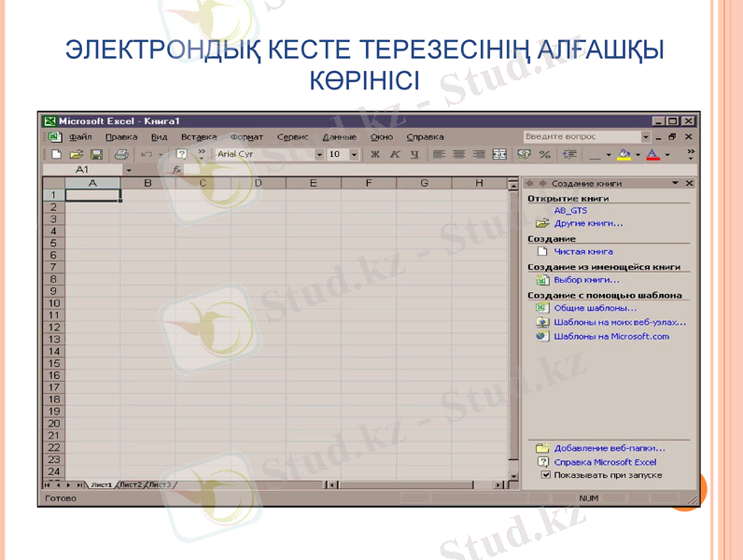Click the Help question mark toolbar icon

pos(181,154)
